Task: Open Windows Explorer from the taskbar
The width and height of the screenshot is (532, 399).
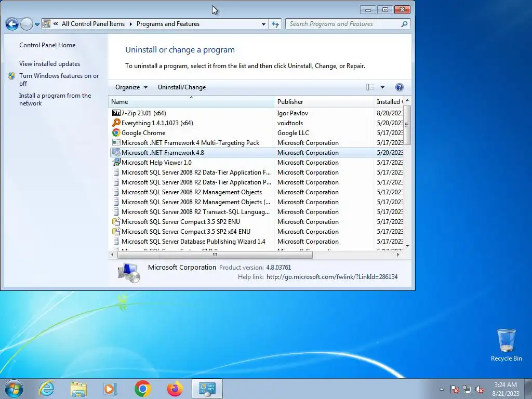Action: (78, 389)
